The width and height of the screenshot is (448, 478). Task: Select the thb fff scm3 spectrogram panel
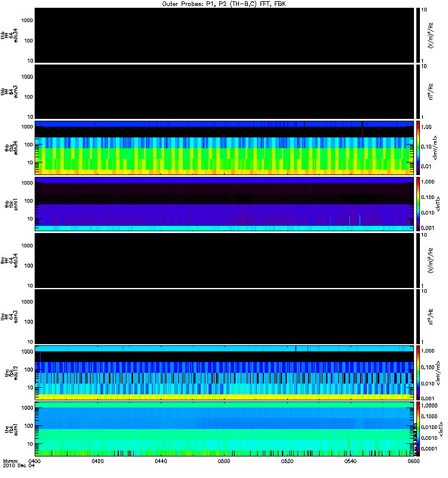[x=224, y=92]
